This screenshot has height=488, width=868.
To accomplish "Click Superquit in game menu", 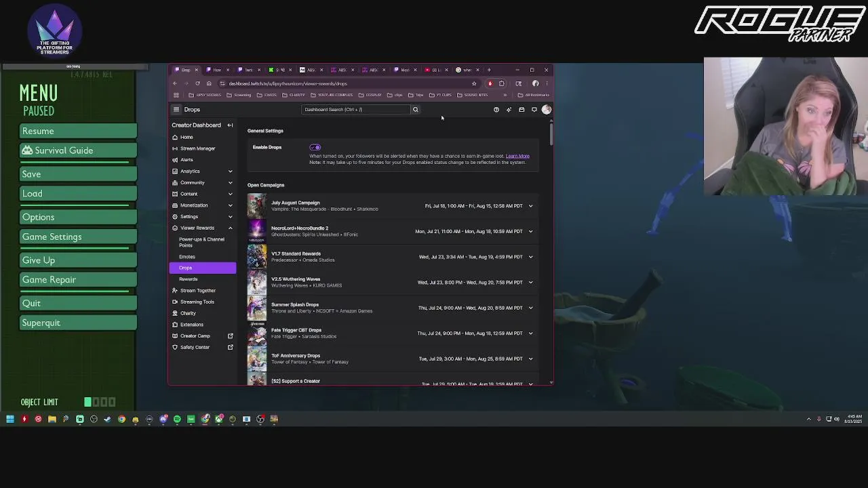I will pos(78,323).
